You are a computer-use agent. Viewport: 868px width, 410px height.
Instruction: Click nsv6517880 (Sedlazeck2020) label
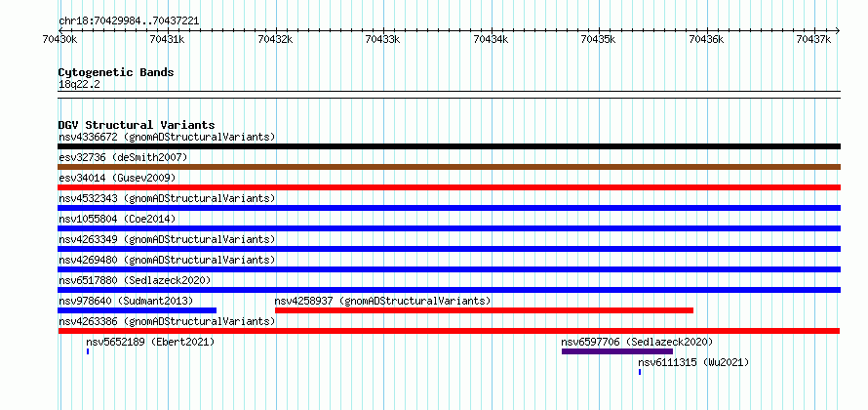coord(135,280)
